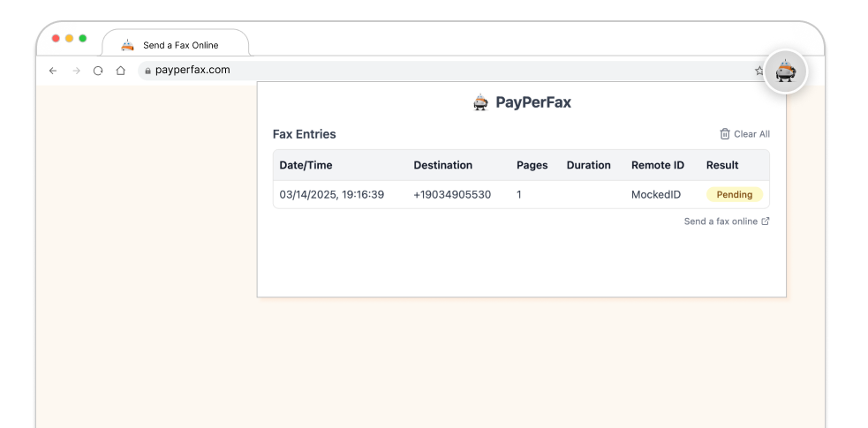Screen dimensions: 868x428
Task: Go to the home page icon
Action: point(121,71)
